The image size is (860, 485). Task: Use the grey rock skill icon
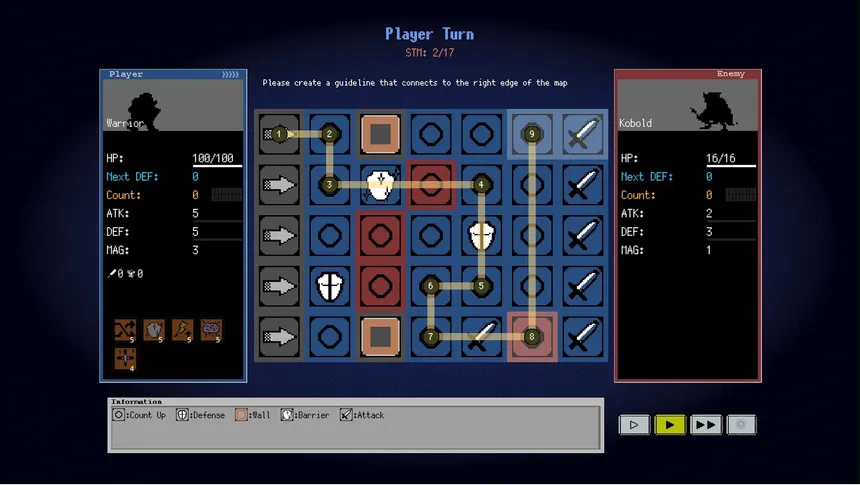coord(154,330)
